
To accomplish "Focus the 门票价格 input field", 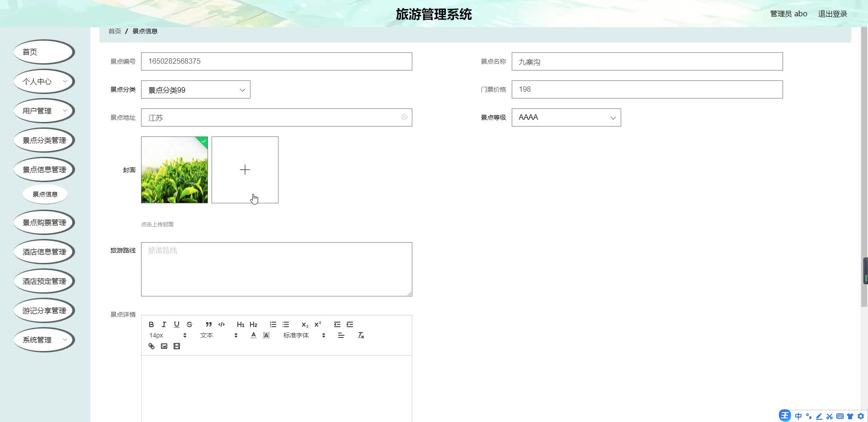I will [647, 89].
